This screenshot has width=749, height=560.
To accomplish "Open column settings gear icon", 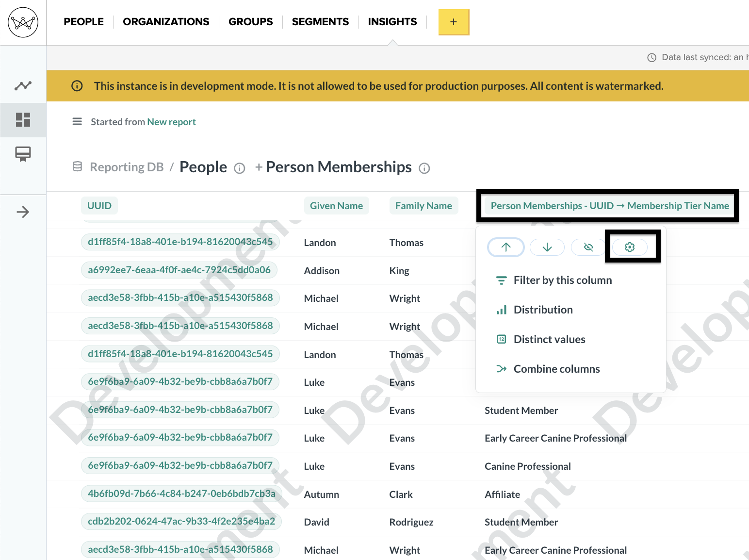I will coord(630,247).
